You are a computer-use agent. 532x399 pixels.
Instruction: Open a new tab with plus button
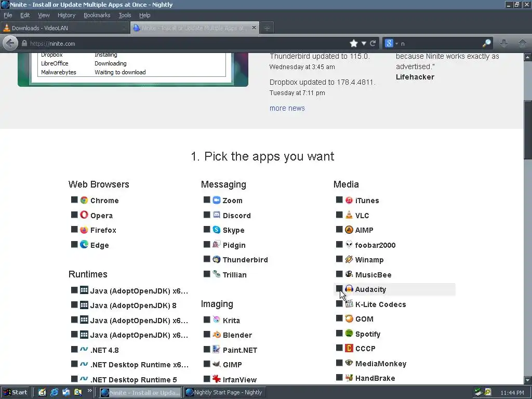click(267, 28)
